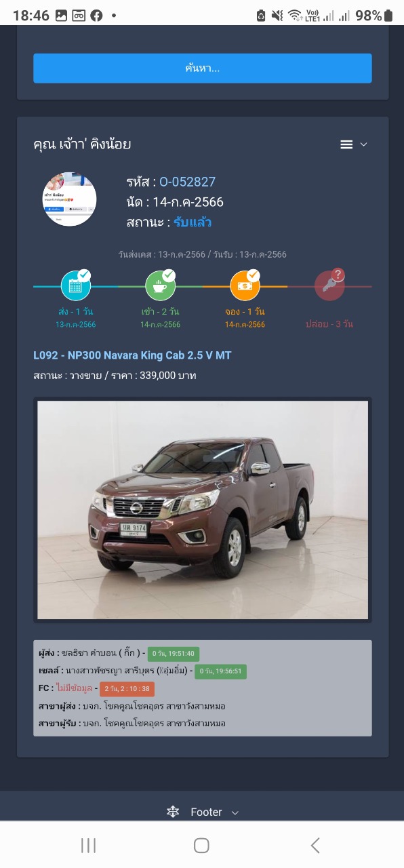Tap the red key release step icon
Image resolution: width=404 pixels, height=868 pixels.
[329, 286]
